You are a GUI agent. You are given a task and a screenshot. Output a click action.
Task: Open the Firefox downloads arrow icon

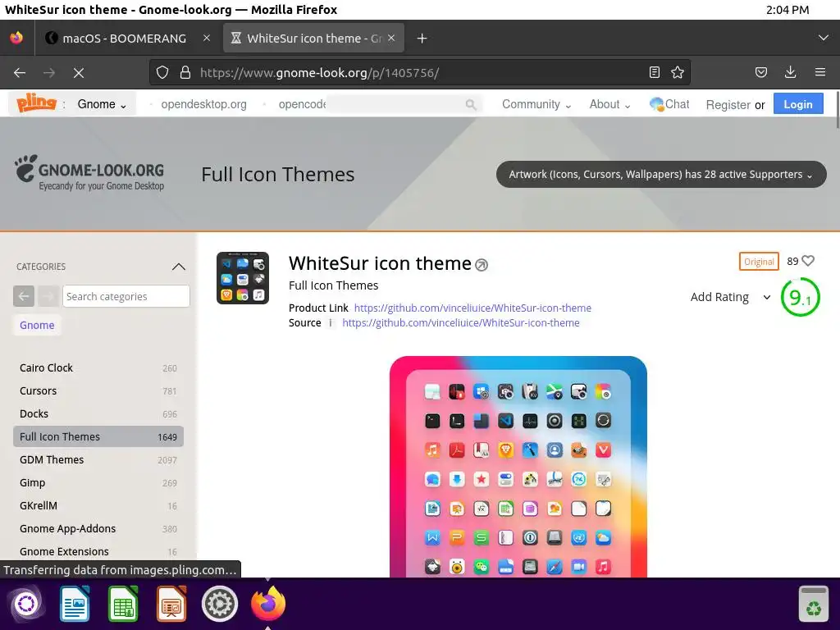(790, 72)
